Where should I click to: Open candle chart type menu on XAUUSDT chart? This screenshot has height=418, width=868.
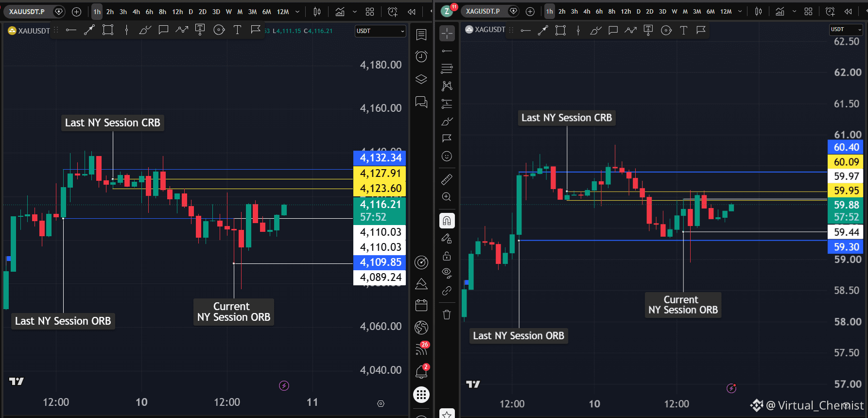(317, 12)
